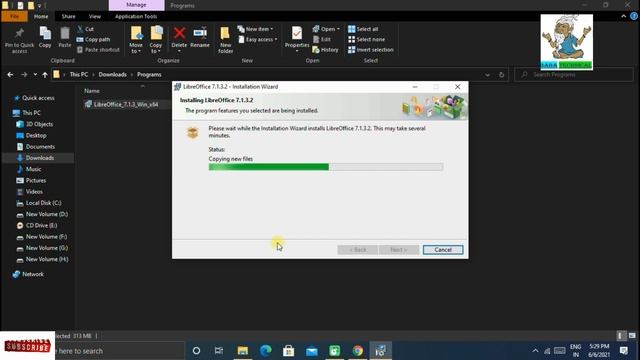Click This PC in address bar
This screenshot has width=640, height=360.
point(78,75)
